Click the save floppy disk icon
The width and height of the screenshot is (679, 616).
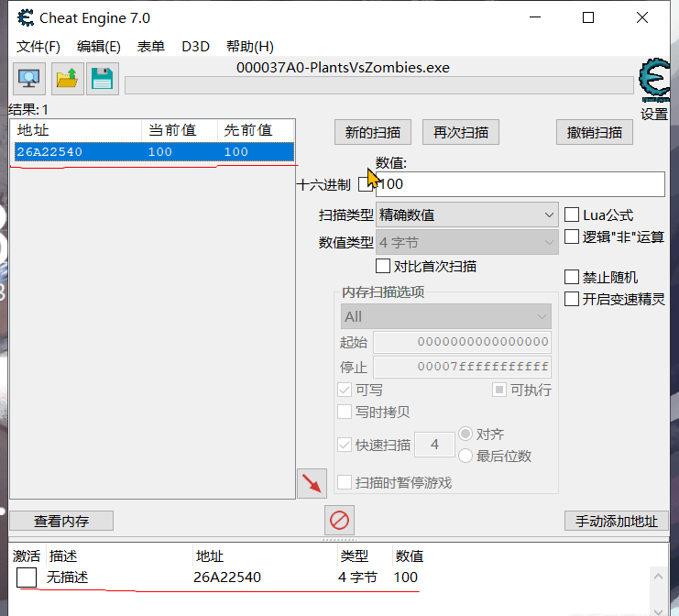coord(102,79)
